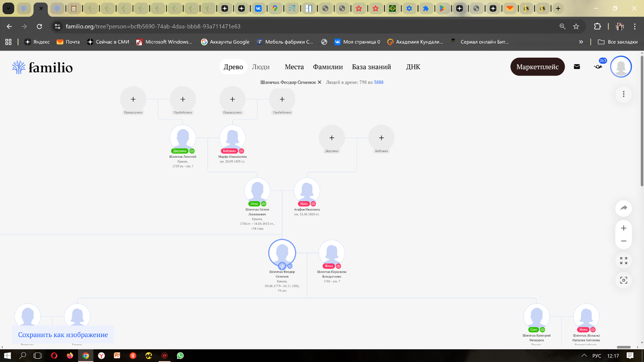The width and height of the screenshot is (644, 362).
Task: Show hidden tray icons chevron
Action: pyautogui.click(x=584, y=356)
